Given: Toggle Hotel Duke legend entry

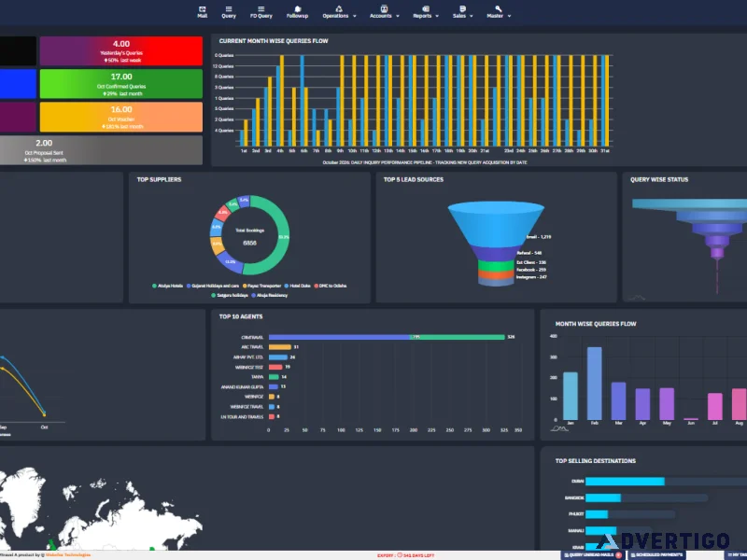Looking at the screenshot, I should click(x=297, y=286).
